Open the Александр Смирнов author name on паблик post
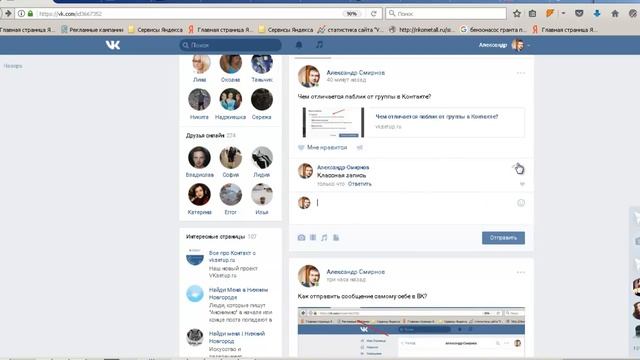Image resolution: width=640 pixels, height=360 pixels. point(355,72)
